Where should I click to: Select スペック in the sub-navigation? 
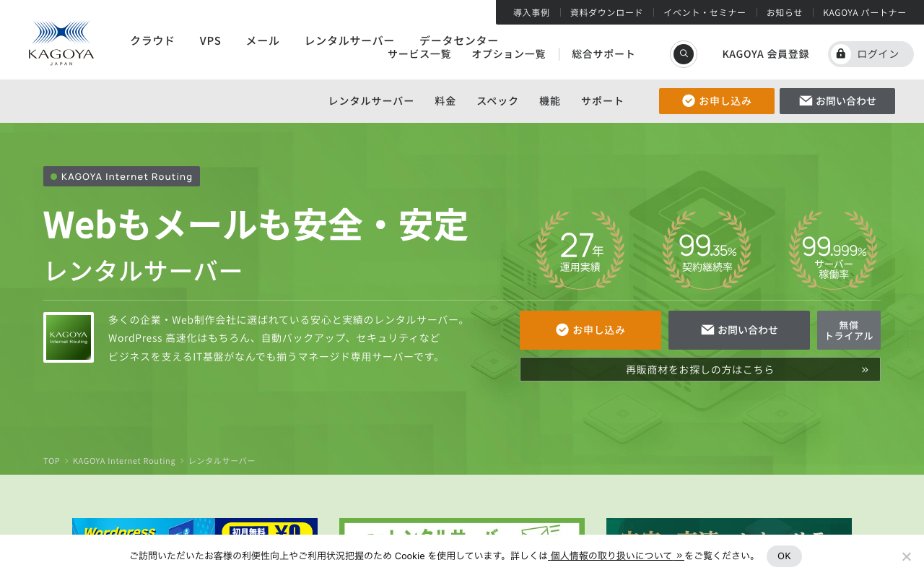[497, 101]
